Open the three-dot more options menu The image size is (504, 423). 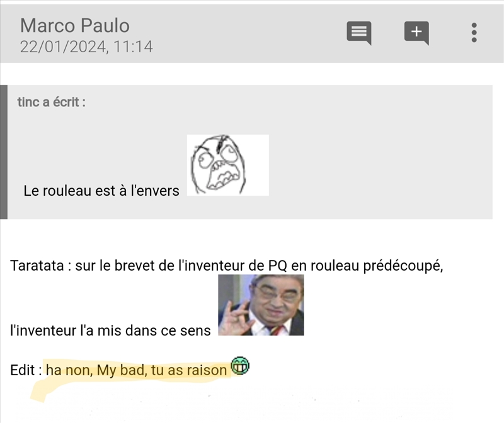click(x=474, y=33)
